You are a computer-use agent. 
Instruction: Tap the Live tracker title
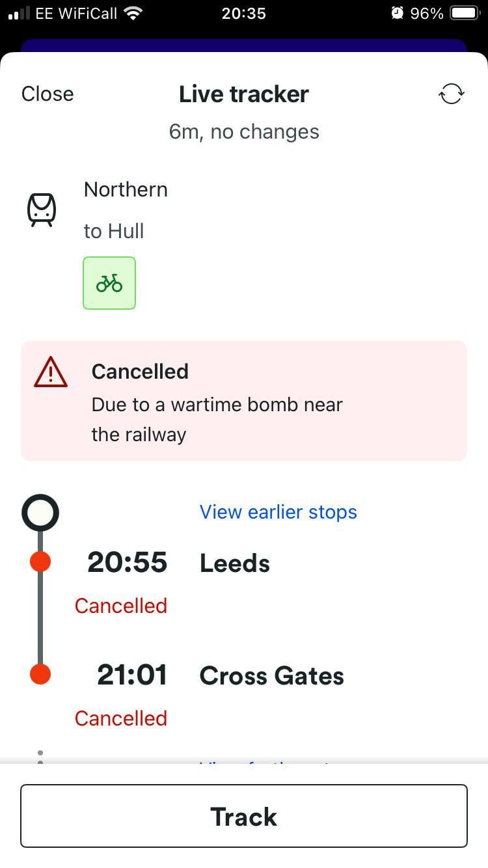click(243, 94)
